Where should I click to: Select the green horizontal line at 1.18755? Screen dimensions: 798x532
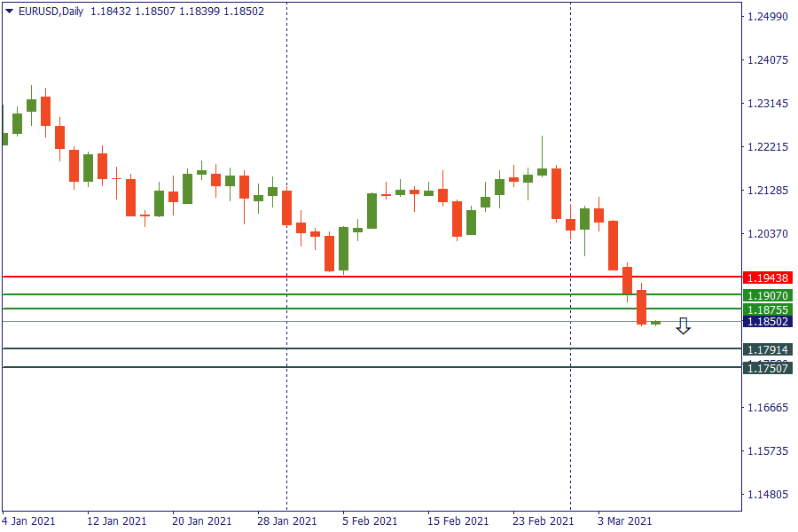(x=372, y=309)
